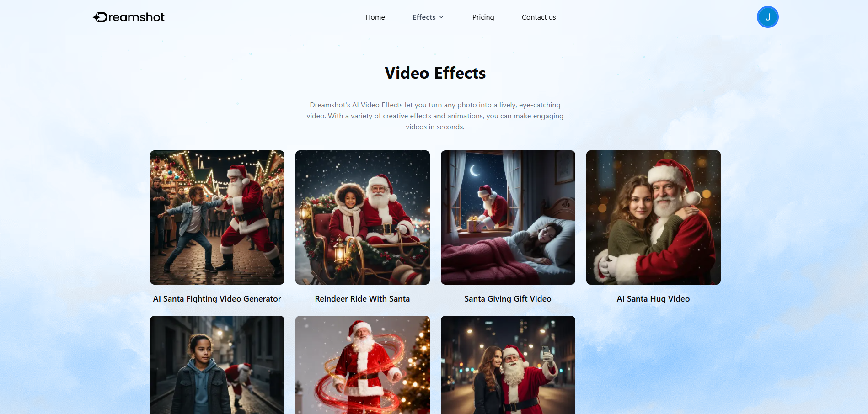
Task: Select the Santa with magic swirl thumbnail
Action: click(x=362, y=365)
